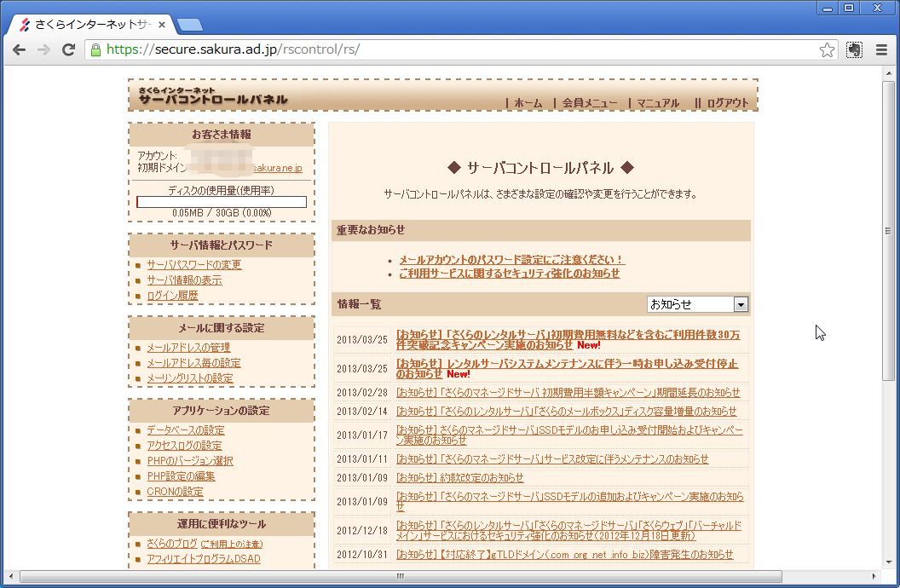Click the disk usage progress bar
The height and width of the screenshot is (588, 900).
pos(222,202)
